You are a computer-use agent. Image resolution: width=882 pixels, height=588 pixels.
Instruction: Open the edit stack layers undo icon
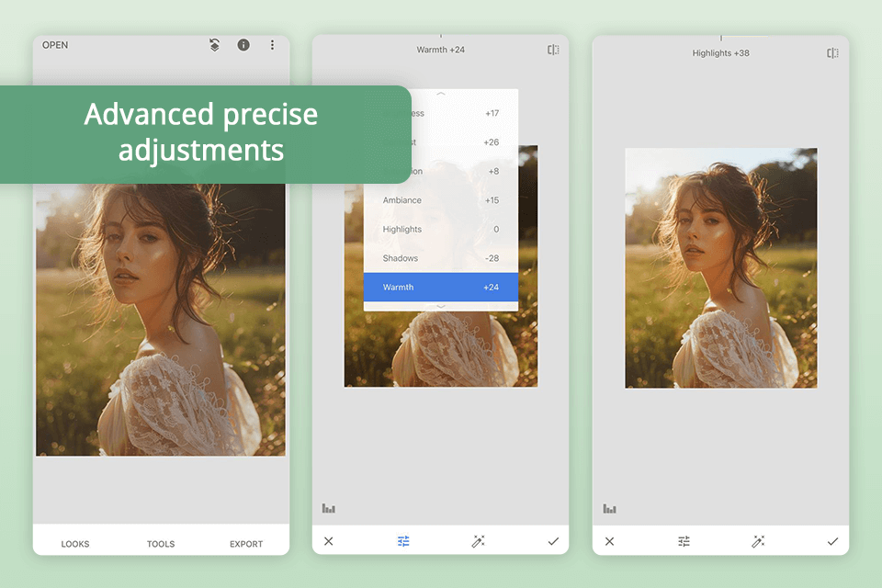[x=214, y=45]
